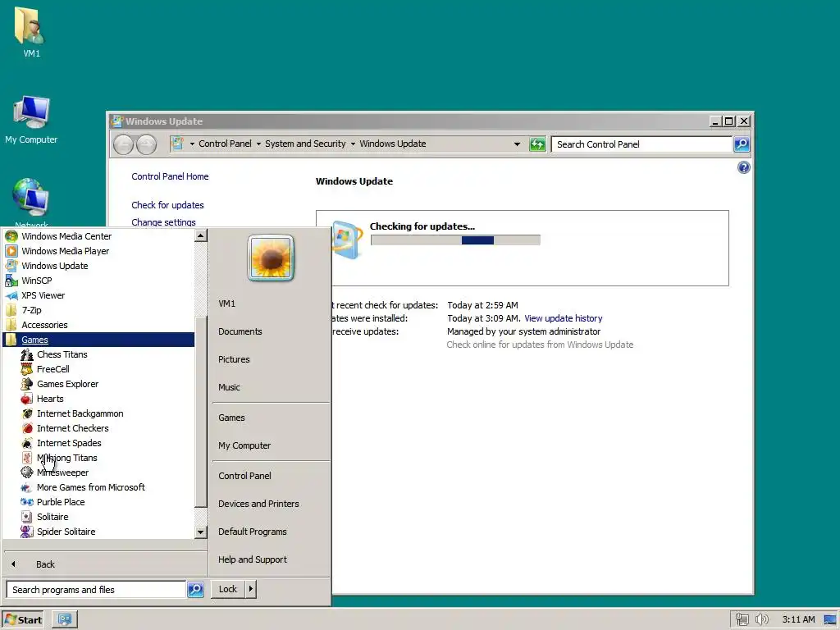The height and width of the screenshot is (630, 840).
Task: Open Control Panel from Start menu
Action: [x=244, y=476]
